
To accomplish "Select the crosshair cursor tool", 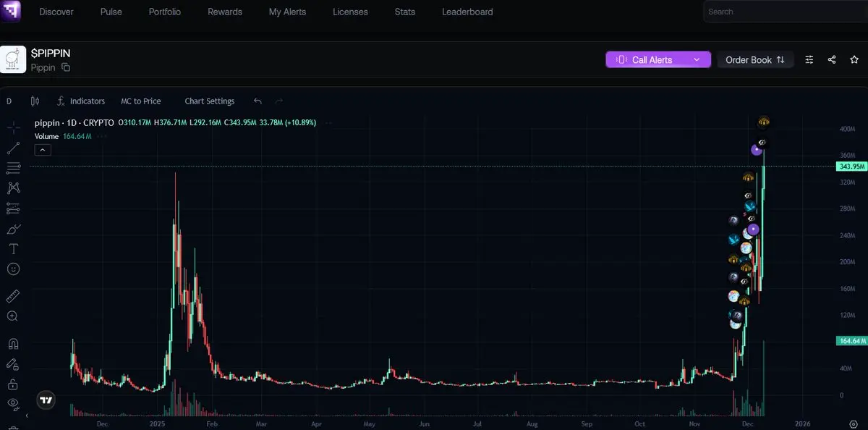I will click(13, 128).
